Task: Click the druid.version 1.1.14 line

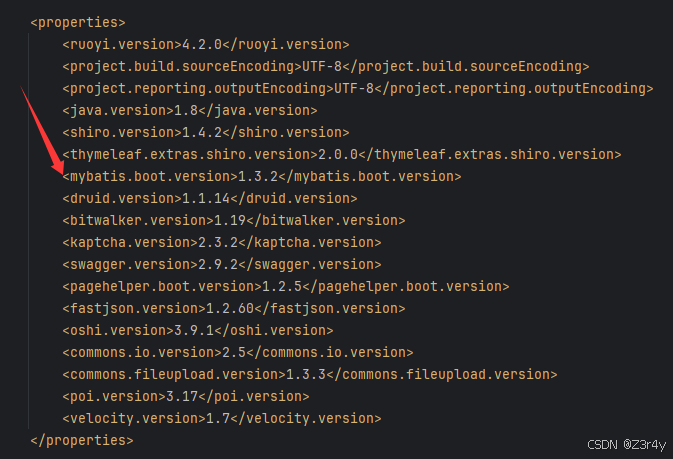Action: tap(210, 198)
